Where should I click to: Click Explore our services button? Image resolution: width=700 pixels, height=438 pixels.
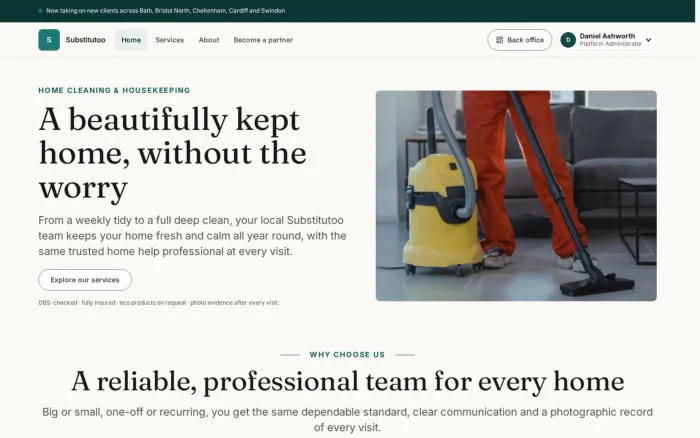tap(85, 280)
